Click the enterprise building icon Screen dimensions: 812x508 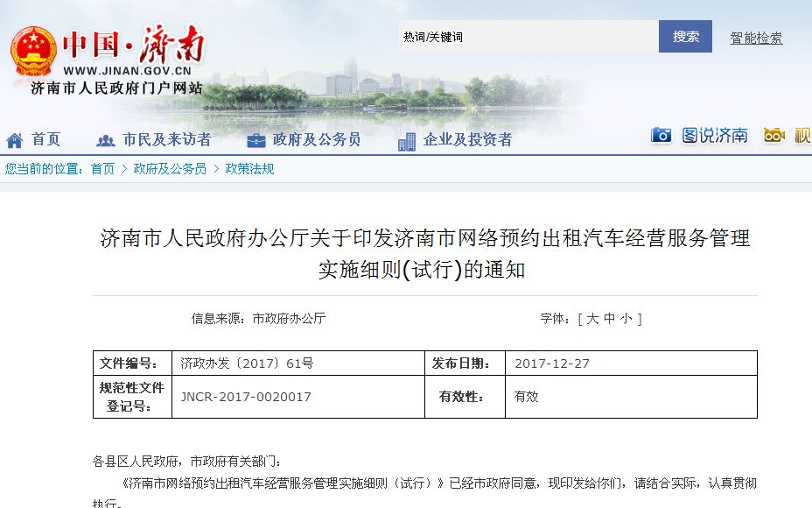pyautogui.click(x=407, y=141)
